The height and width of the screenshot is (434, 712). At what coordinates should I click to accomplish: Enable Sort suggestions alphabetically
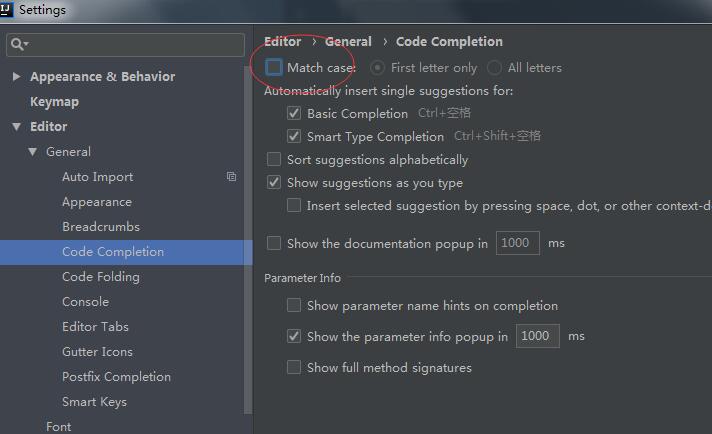click(274, 160)
